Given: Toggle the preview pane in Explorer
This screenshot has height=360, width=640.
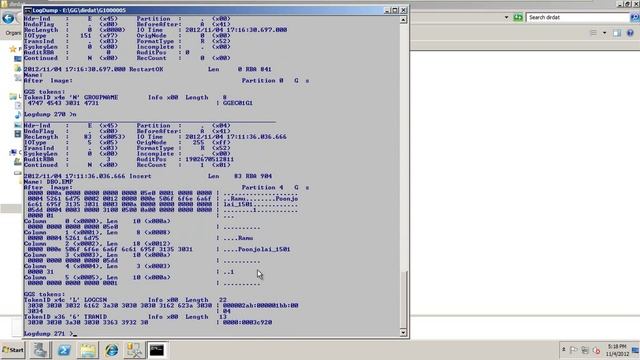Looking at the screenshot, I should (x=617, y=33).
